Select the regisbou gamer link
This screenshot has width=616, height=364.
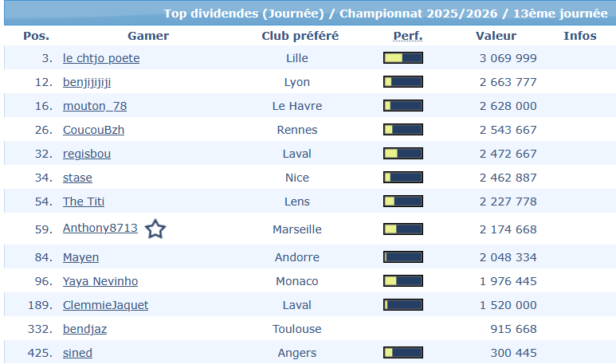(x=87, y=154)
